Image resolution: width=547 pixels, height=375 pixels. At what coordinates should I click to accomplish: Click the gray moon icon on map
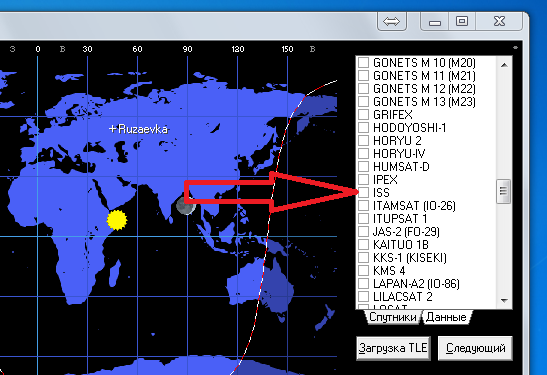(186, 205)
